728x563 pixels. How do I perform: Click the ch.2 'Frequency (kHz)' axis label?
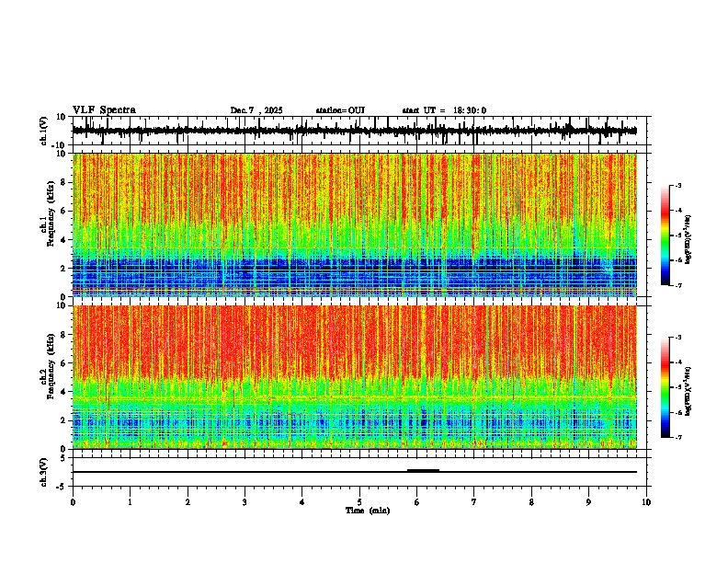click(x=50, y=366)
